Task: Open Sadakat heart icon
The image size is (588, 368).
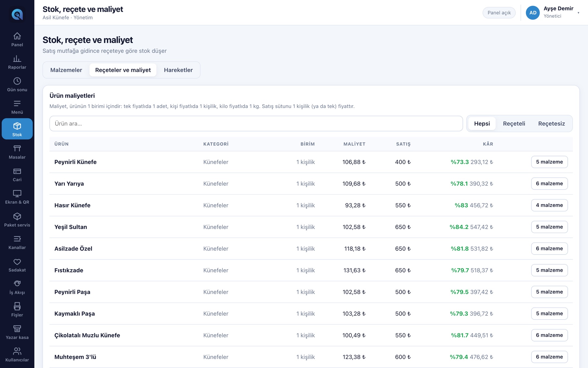Action: 17,262
